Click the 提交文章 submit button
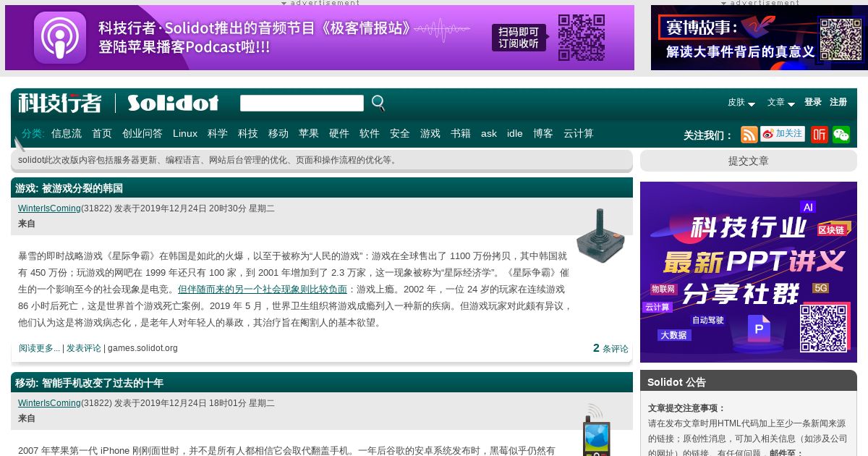 [749, 161]
